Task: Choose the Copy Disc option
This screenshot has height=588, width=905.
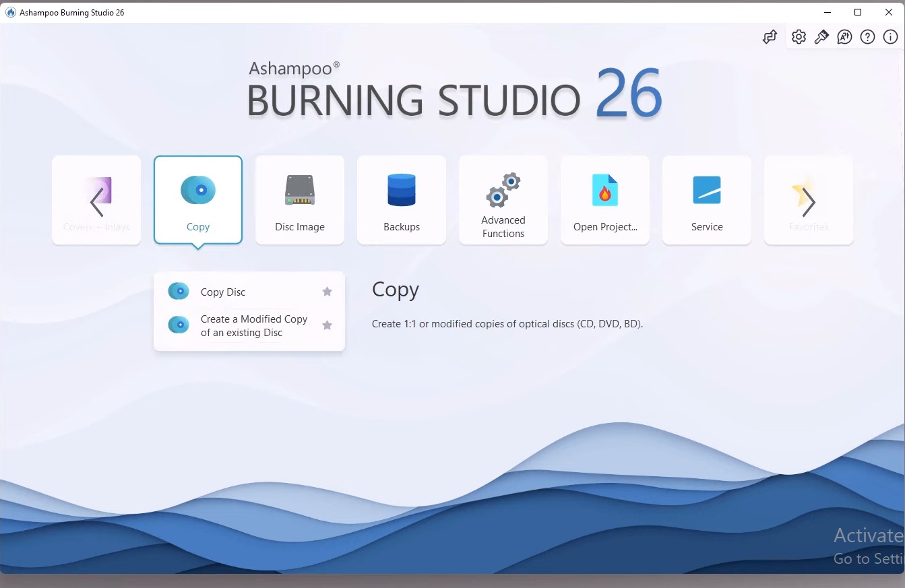Action: click(249, 292)
